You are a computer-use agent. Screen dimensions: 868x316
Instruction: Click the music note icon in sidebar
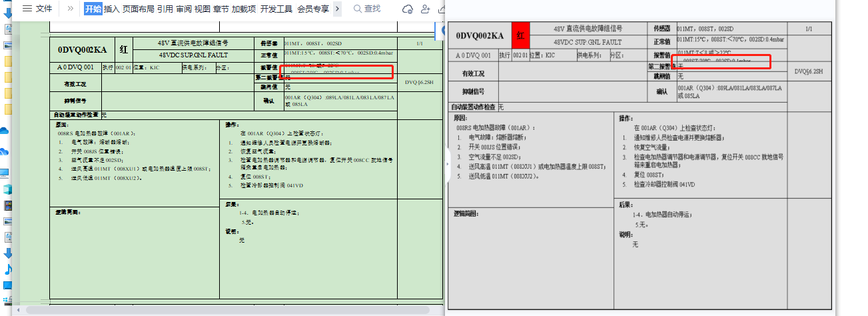tap(8, 269)
